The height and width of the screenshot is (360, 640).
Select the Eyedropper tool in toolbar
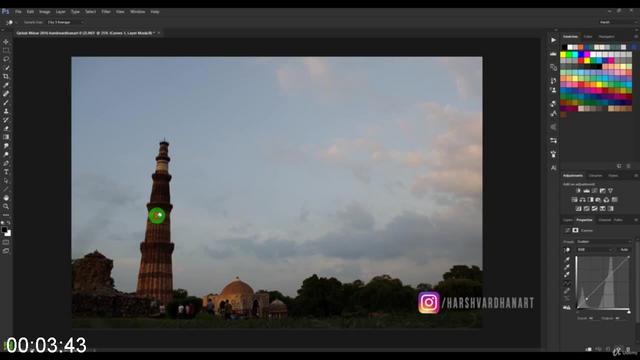tap(6, 85)
